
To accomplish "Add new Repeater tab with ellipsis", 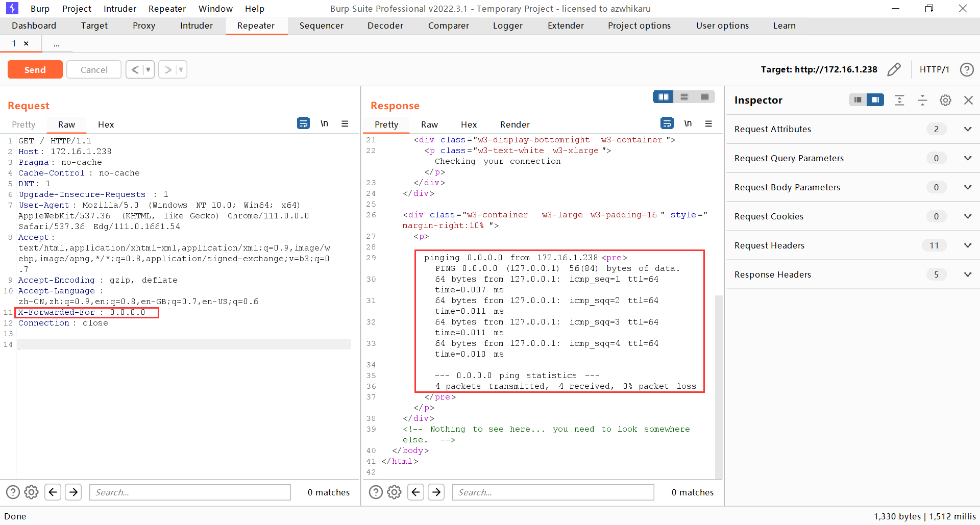I will [x=57, y=44].
